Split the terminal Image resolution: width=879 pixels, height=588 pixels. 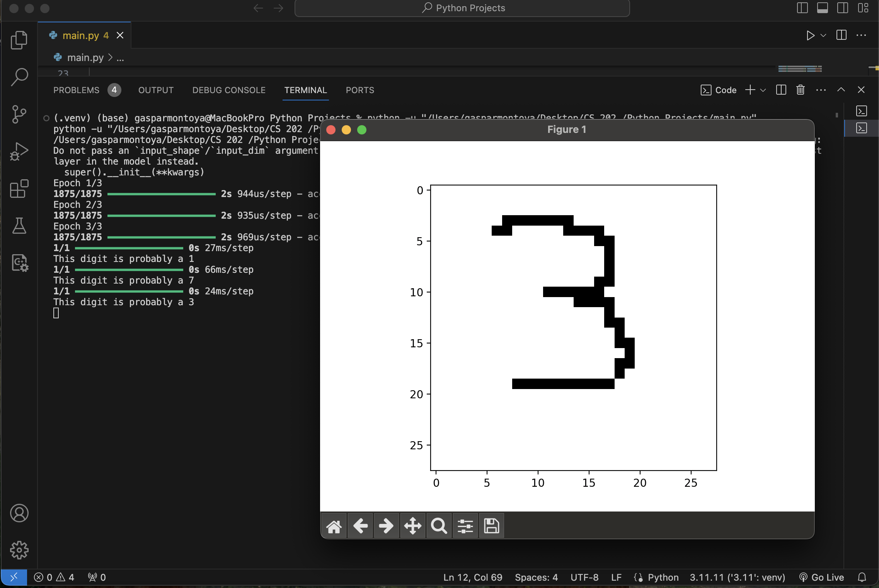pos(781,90)
